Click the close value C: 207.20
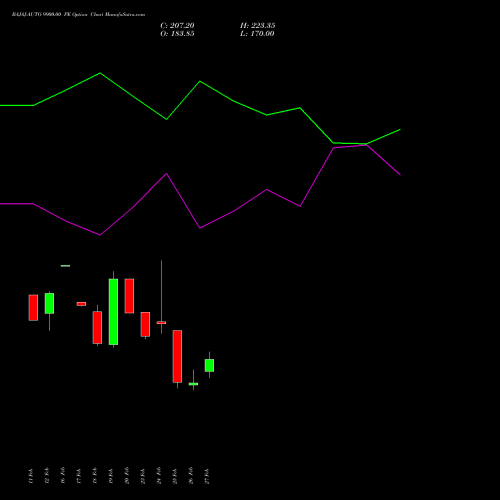This screenshot has width=500, height=500. tap(177, 26)
